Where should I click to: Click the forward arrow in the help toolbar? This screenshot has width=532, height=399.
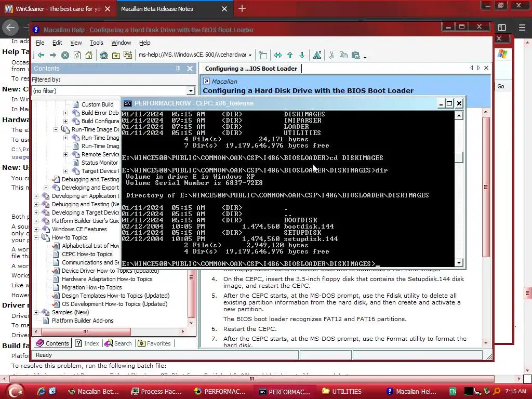point(53,55)
